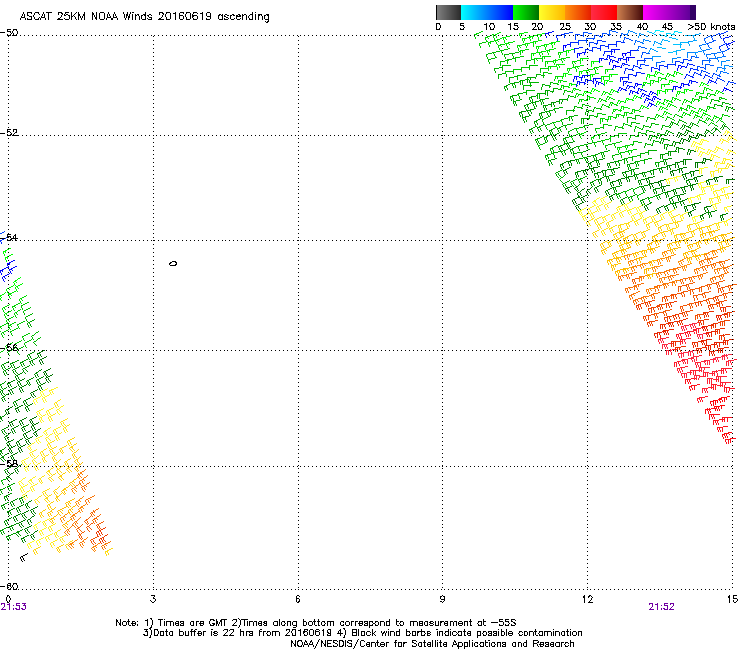Click the cyan-blue 5-15 knots color segment
The height and width of the screenshot is (650, 740).
click(487, 12)
